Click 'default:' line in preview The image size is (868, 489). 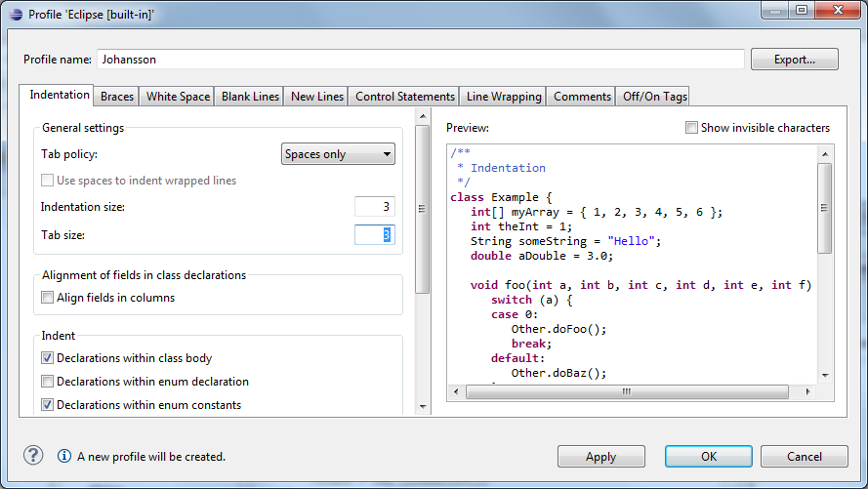click(517, 358)
